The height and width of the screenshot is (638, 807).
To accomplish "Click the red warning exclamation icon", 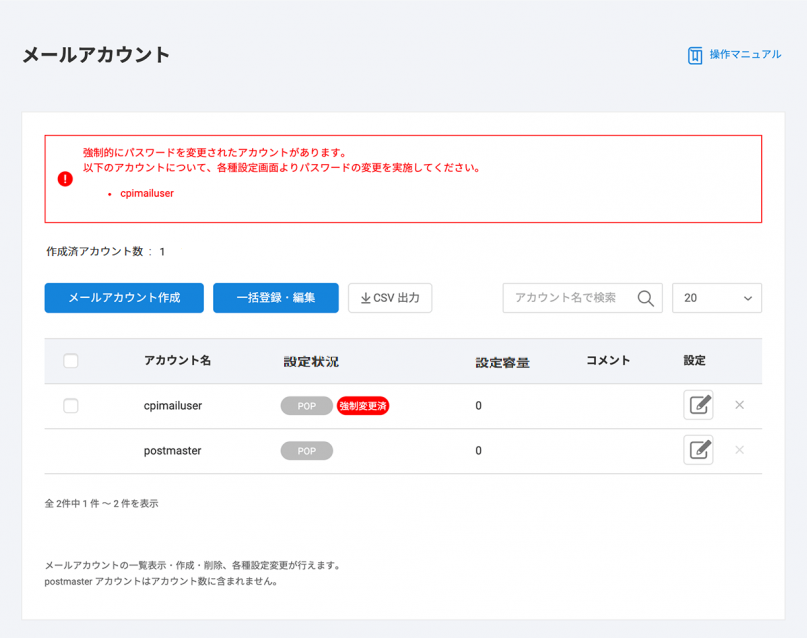I will [x=65, y=179].
